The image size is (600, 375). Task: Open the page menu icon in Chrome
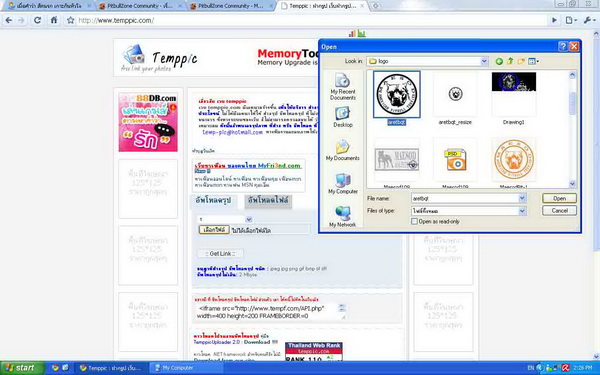tap(571, 20)
